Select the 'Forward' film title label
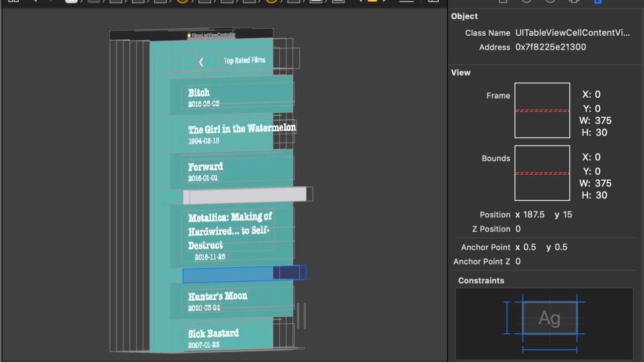Screen dimensions: 644x362 point(205,167)
